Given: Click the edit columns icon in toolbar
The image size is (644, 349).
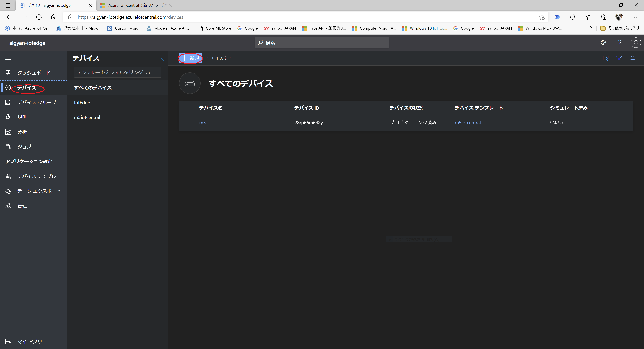Looking at the screenshot, I should (x=605, y=58).
